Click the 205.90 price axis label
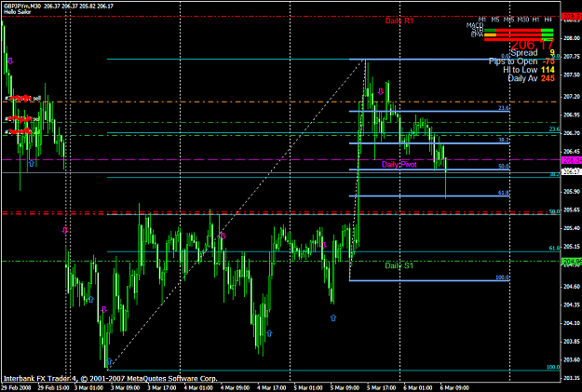The image size is (582, 392). (x=572, y=192)
